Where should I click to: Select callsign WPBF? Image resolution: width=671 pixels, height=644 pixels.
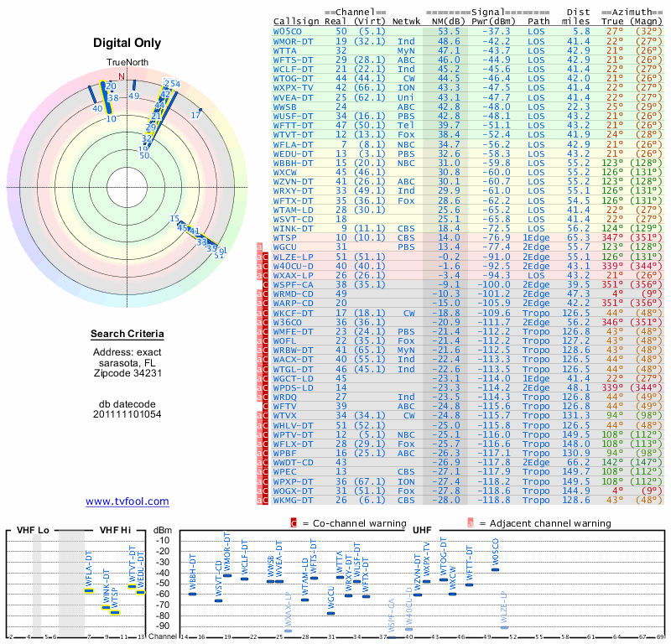coord(285,453)
